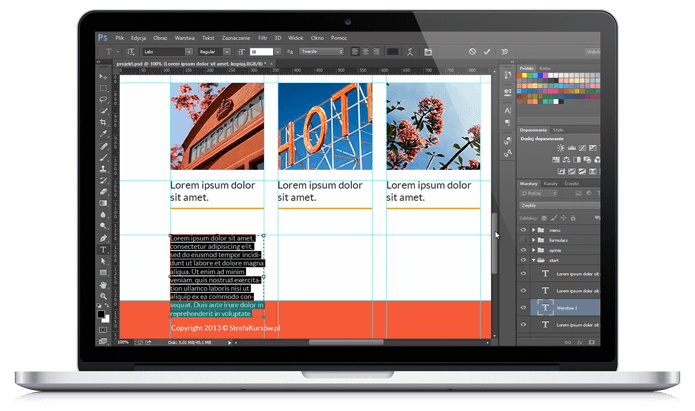Toggle visibility of the opinie group
This screenshot has width=695, height=411.
coord(523,251)
